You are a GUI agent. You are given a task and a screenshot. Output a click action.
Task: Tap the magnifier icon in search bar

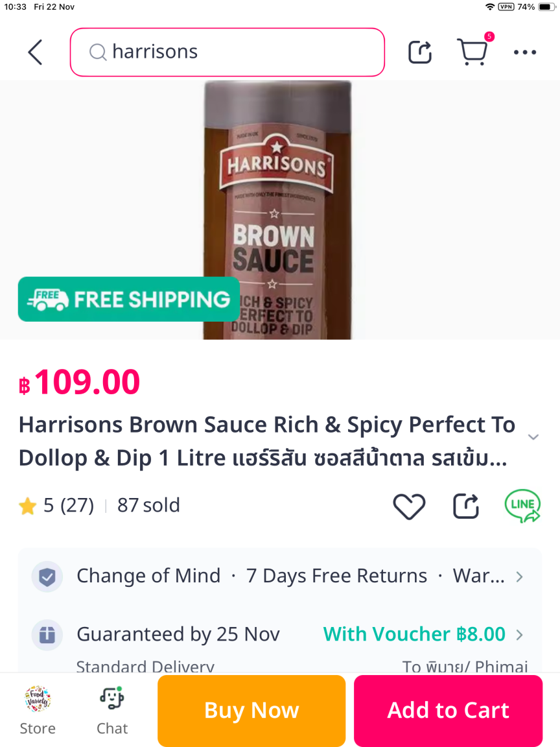(98, 52)
